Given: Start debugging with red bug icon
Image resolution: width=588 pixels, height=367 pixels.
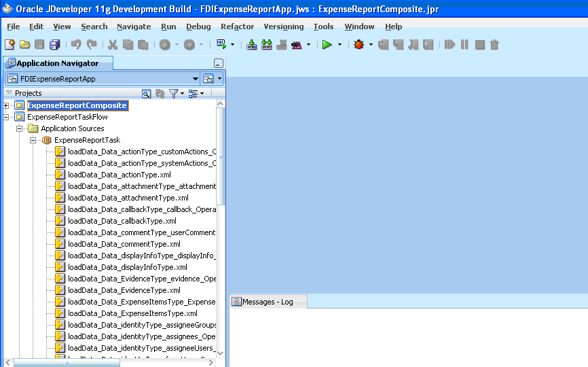Looking at the screenshot, I should click(x=359, y=45).
